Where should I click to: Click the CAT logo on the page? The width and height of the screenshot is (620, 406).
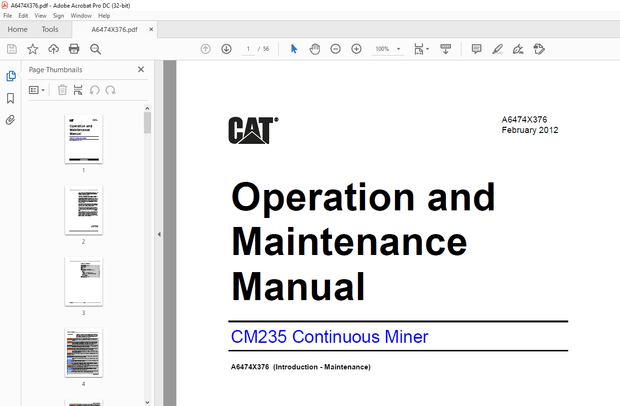(x=253, y=130)
